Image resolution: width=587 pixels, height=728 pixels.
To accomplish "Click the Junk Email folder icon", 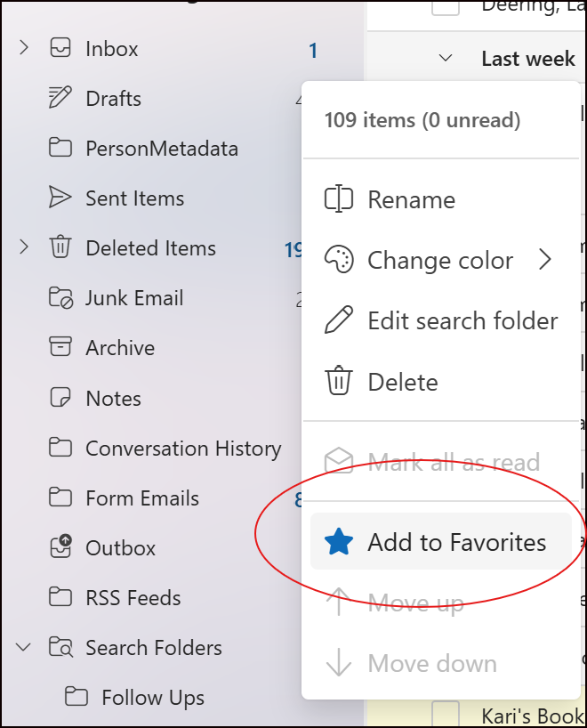I will (60, 298).
